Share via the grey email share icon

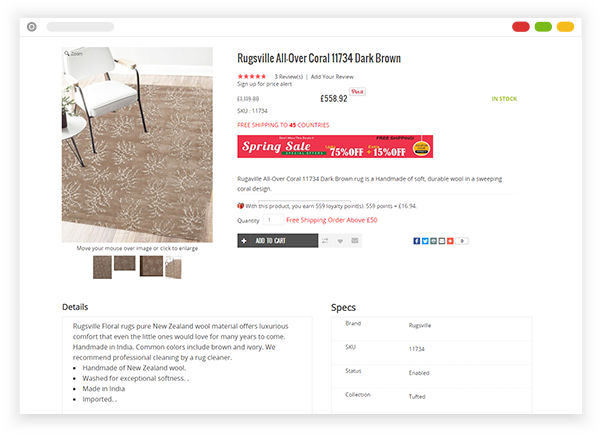[x=442, y=241]
